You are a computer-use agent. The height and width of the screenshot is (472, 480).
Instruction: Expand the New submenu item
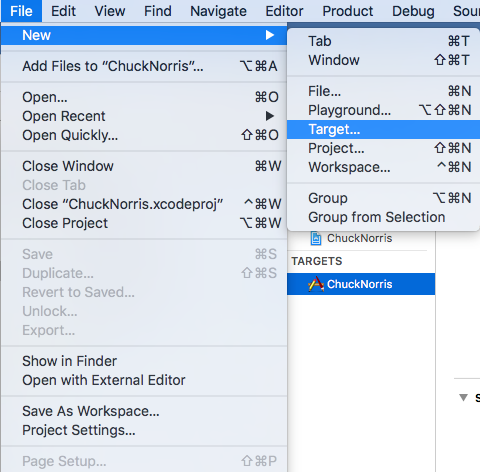tap(144, 35)
